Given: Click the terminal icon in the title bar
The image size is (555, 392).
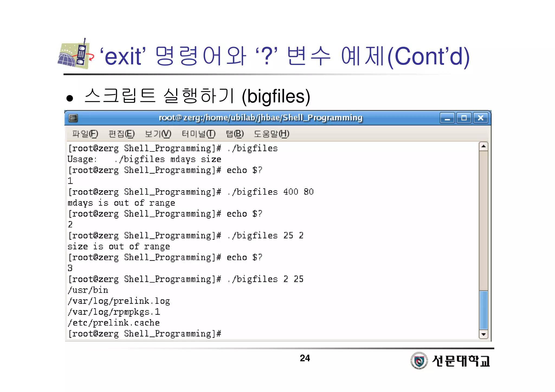Looking at the screenshot, I should coord(73,118).
